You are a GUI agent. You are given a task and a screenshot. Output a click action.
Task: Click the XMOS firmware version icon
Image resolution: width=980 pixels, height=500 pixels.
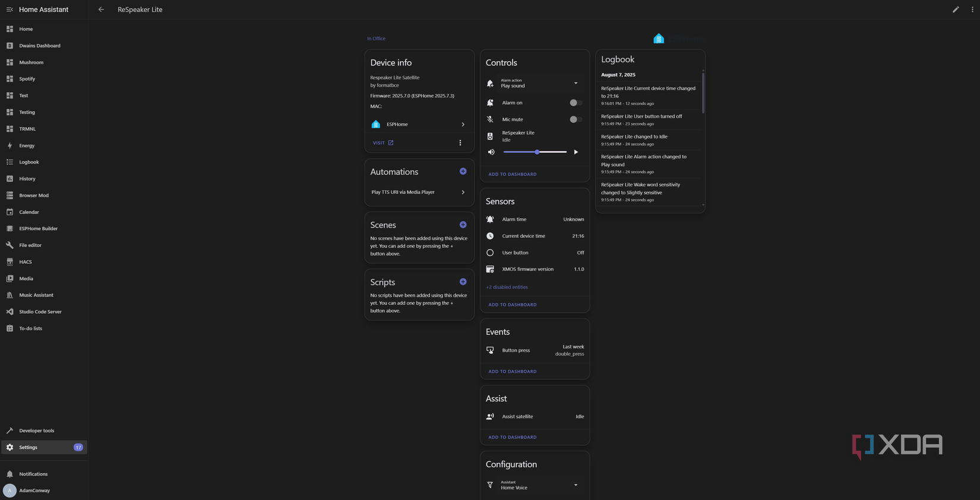click(x=490, y=269)
